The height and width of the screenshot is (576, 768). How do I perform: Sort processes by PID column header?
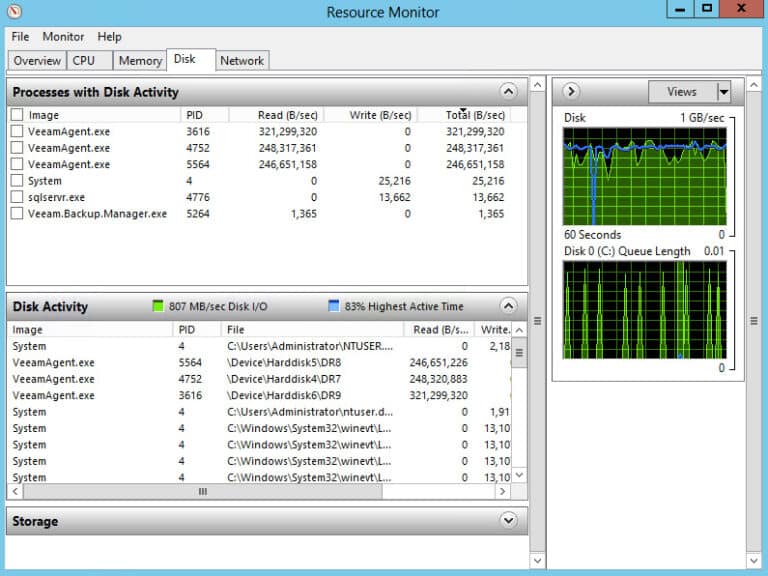[x=204, y=115]
